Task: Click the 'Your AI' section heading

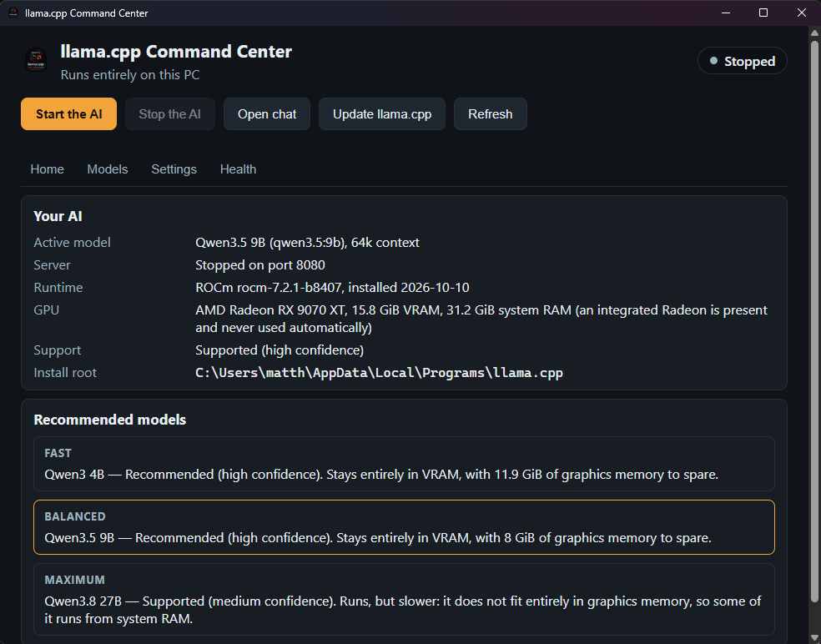Action: tap(58, 216)
